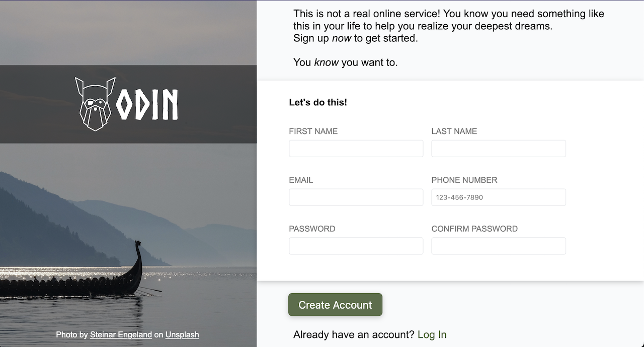
Task: Select the Confirm Password field
Action: pos(498,246)
